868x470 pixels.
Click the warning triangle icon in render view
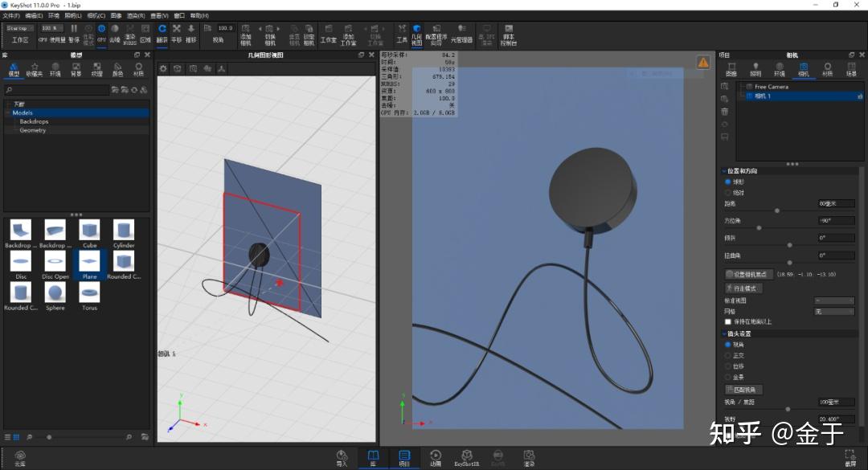click(x=703, y=62)
